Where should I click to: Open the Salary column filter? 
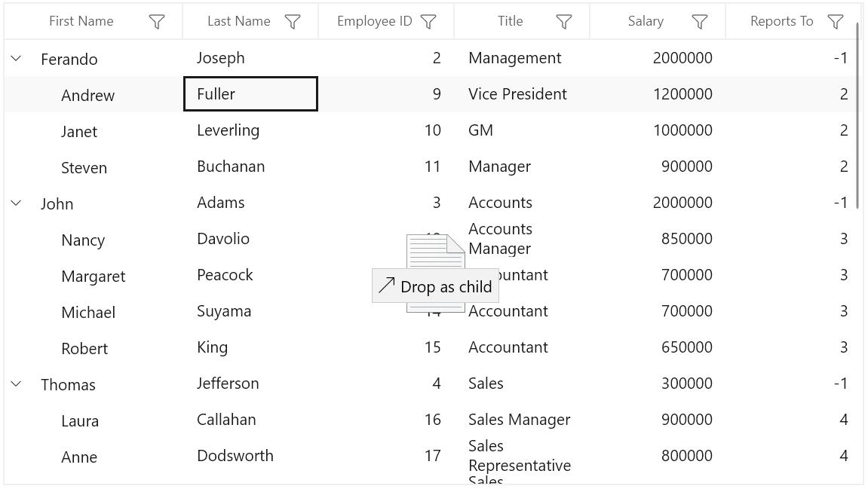pyautogui.click(x=700, y=22)
